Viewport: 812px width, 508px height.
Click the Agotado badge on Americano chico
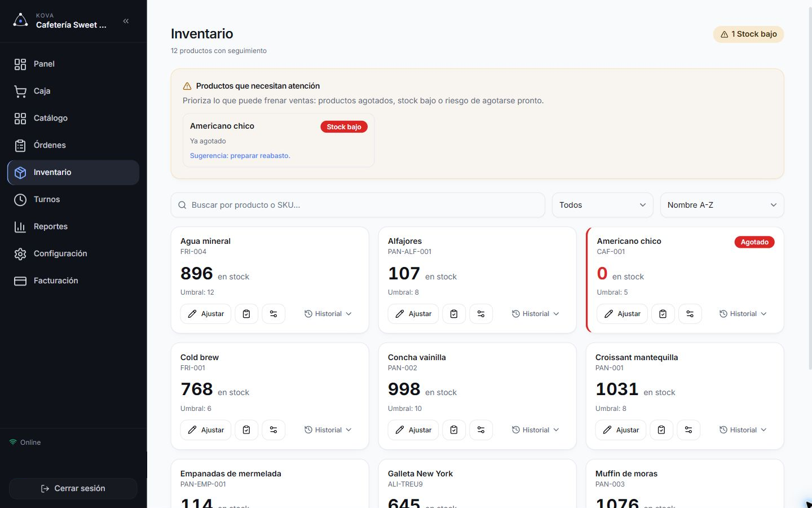pyautogui.click(x=754, y=242)
